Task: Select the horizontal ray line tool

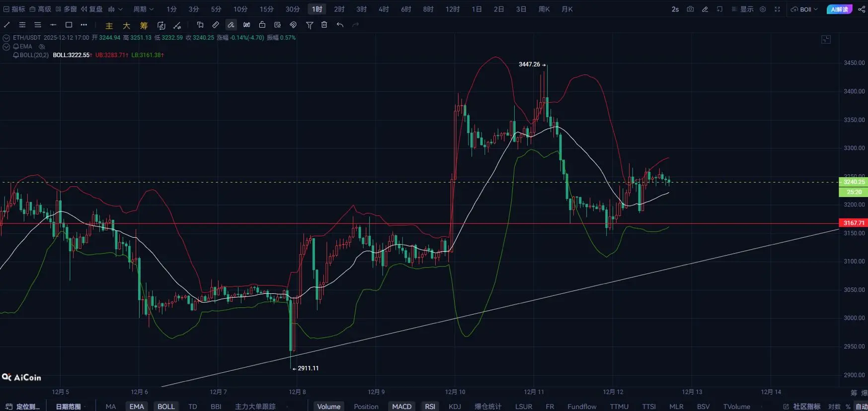Action: [53, 25]
